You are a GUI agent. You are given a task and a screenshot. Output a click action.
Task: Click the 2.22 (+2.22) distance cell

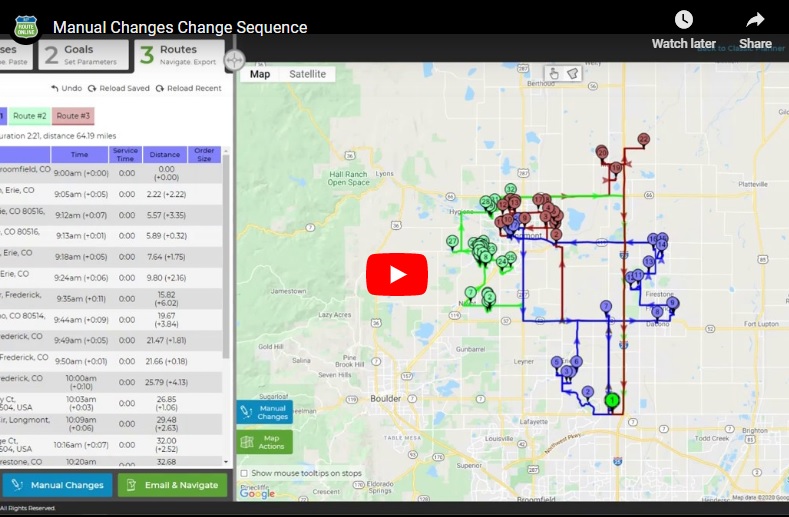tap(166, 194)
